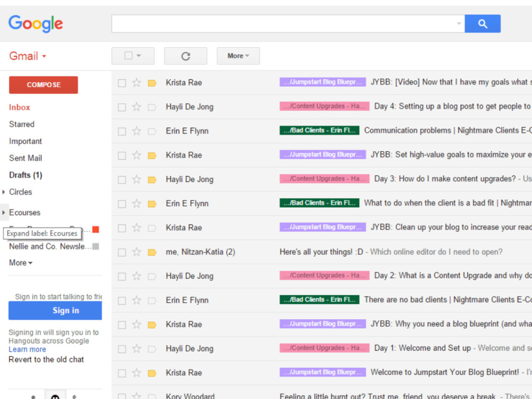Star the Hayli De Jong Day 1 Welcome email
This screenshot has height=399, width=532.
pos(136,349)
